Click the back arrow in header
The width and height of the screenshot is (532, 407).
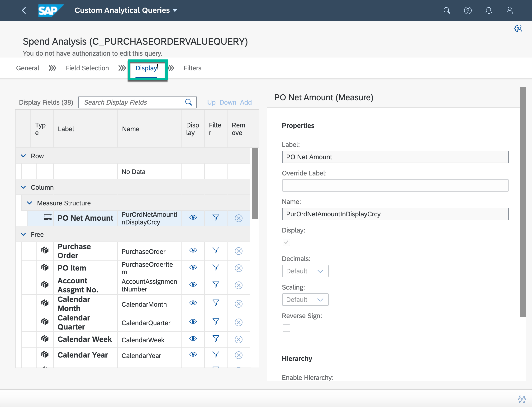(24, 10)
